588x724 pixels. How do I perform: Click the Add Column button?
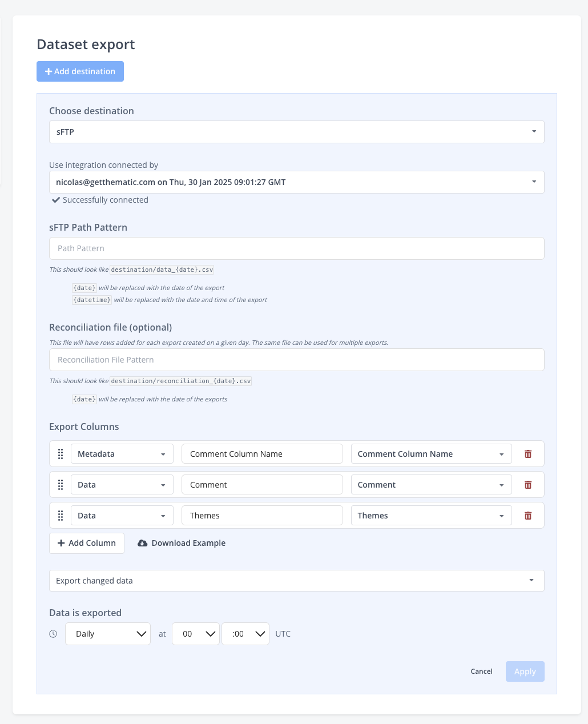tap(87, 543)
